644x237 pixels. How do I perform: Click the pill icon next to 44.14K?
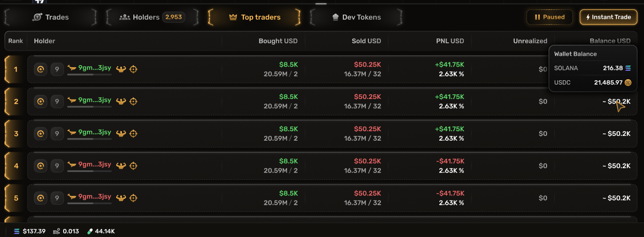[90, 231]
